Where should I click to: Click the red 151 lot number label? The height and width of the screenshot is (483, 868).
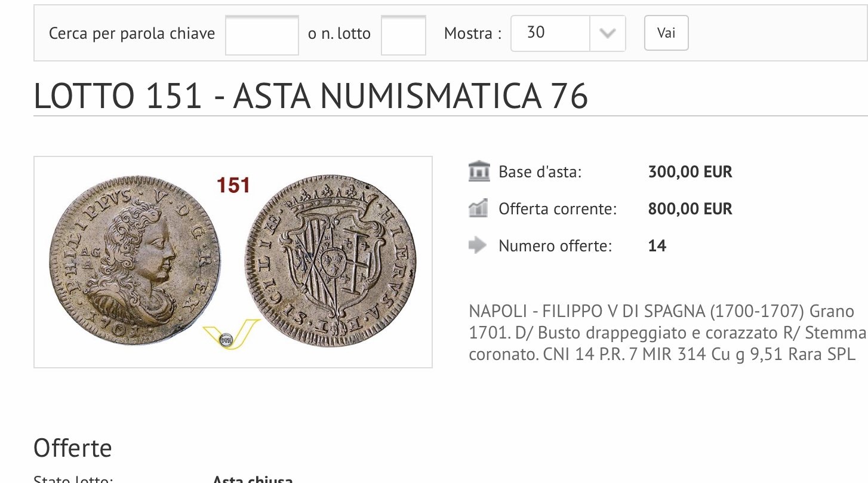coord(233,185)
